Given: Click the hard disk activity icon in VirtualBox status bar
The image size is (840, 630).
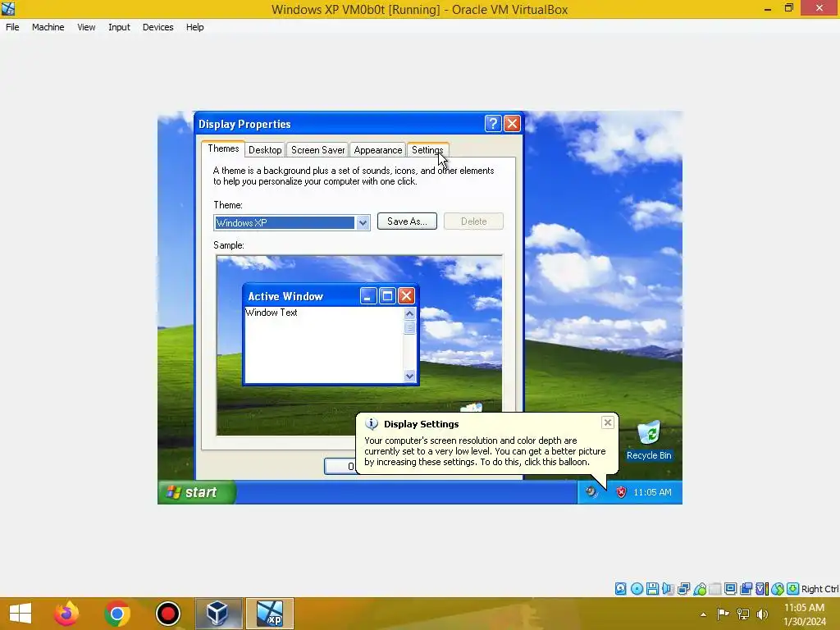Looking at the screenshot, I should [x=620, y=589].
